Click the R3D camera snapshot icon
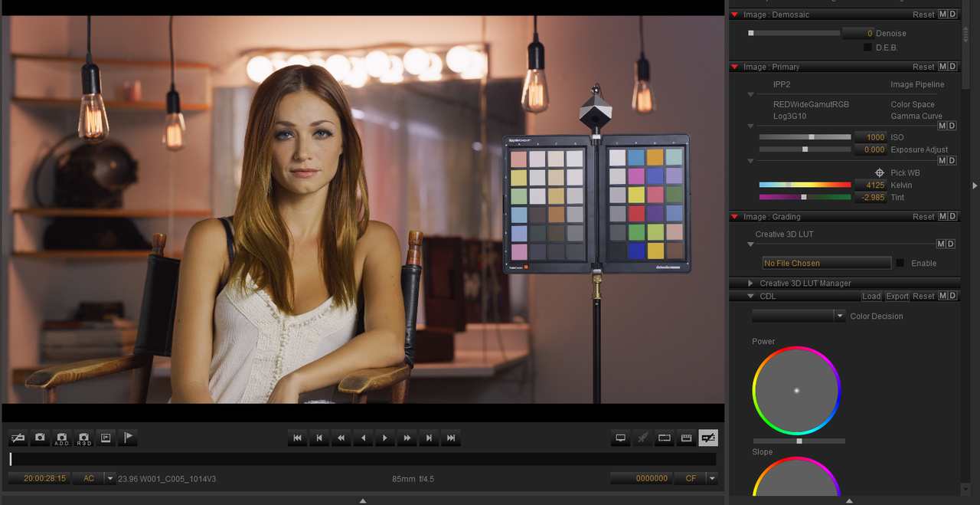The width and height of the screenshot is (980, 505). (84, 438)
